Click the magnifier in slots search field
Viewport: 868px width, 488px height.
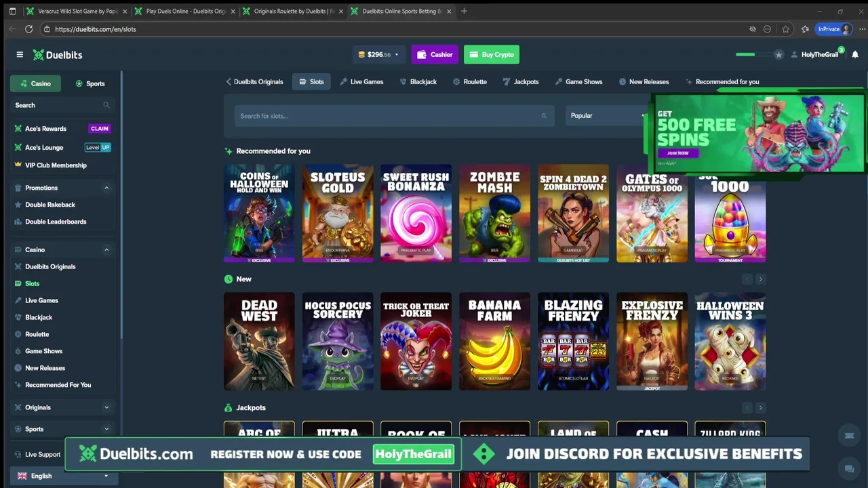(x=544, y=116)
